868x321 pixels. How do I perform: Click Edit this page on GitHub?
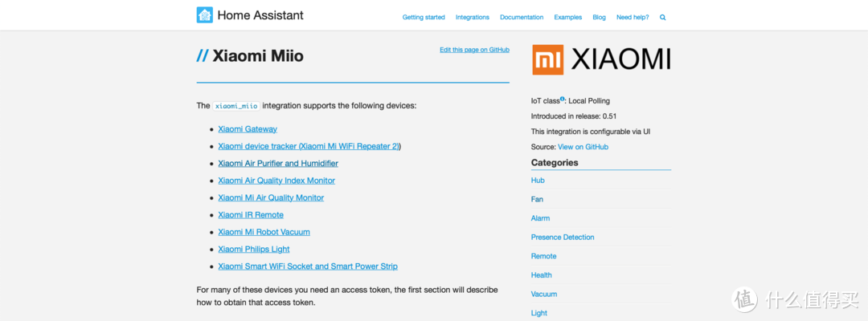[x=474, y=50]
